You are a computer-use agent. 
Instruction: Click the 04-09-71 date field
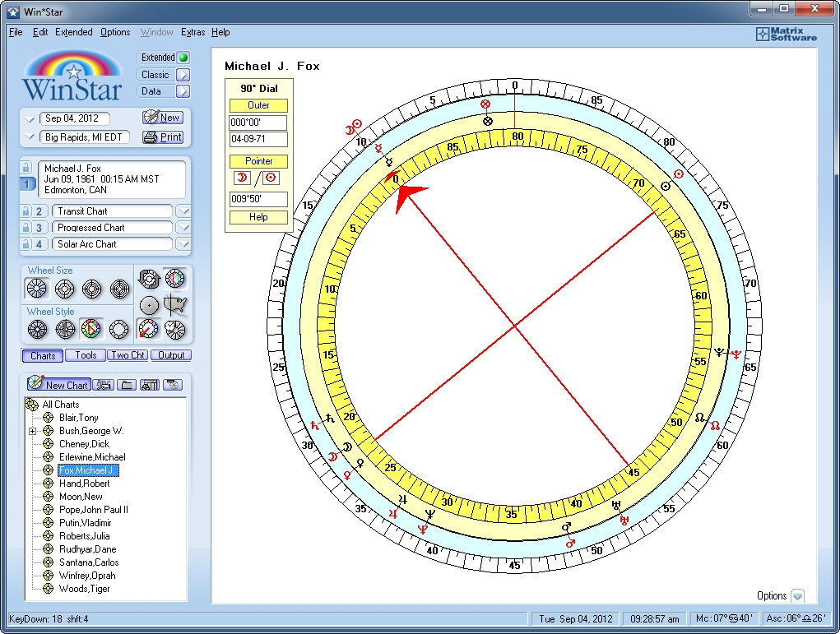pyautogui.click(x=258, y=139)
